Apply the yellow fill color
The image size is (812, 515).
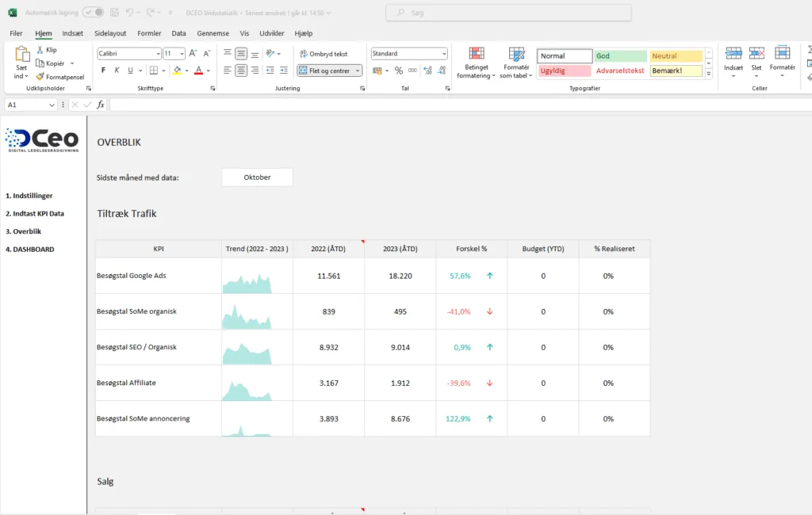[177, 71]
